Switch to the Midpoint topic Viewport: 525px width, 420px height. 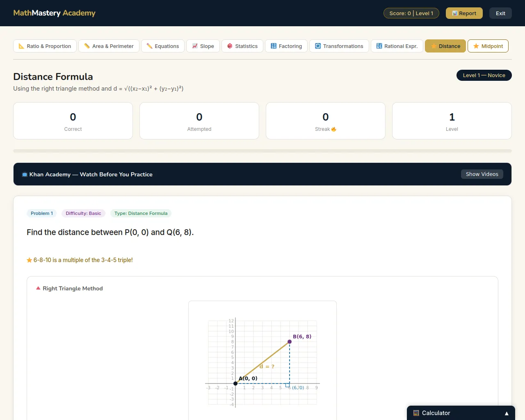coord(488,46)
